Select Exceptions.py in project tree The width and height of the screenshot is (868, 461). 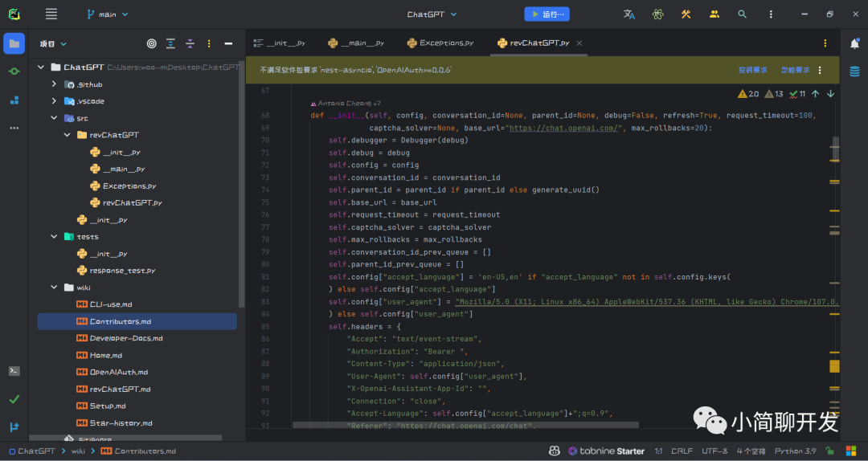coord(123,186)
